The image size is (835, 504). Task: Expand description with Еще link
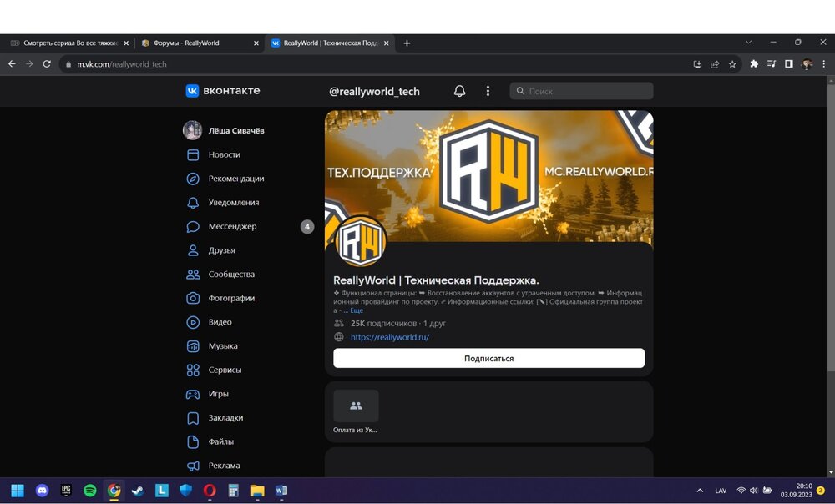click(357, 310)
